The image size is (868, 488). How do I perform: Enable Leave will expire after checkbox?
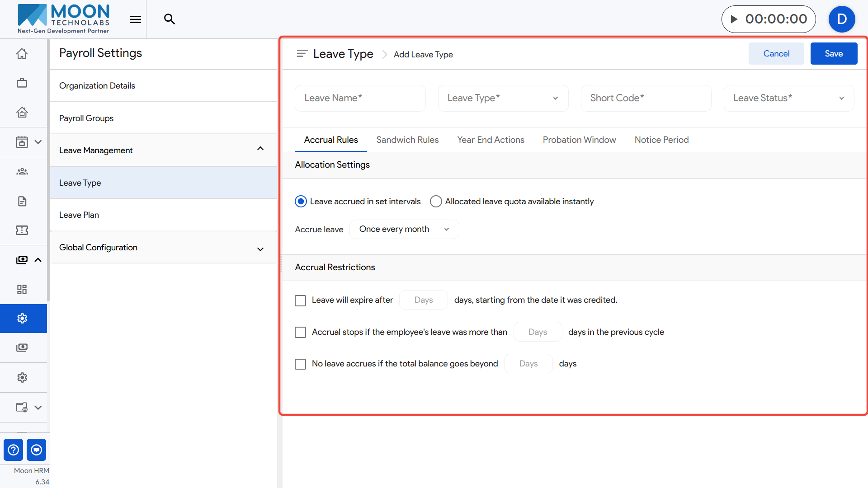(x=300, y=300)
